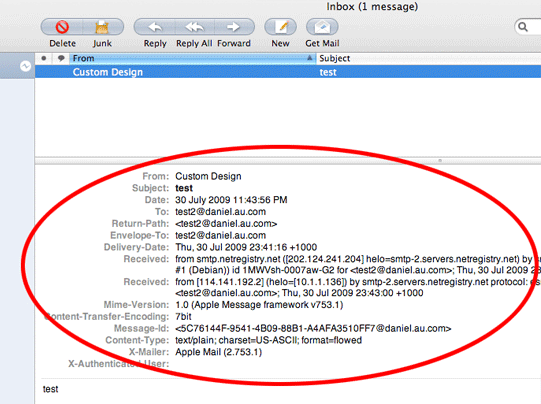The image size is (541, 404).
Task: Click the bold subject 'test' in header
Action: point(184,188)
